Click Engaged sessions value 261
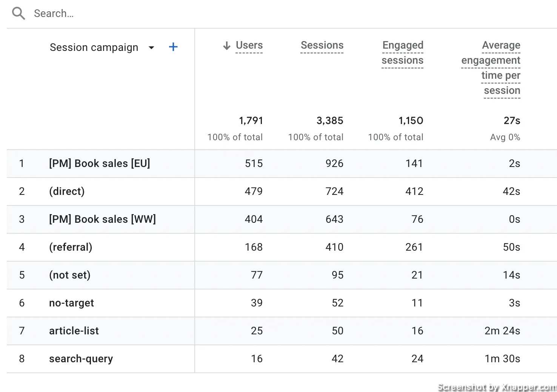Viewport: 557px width, 392px height. (414, 247)
